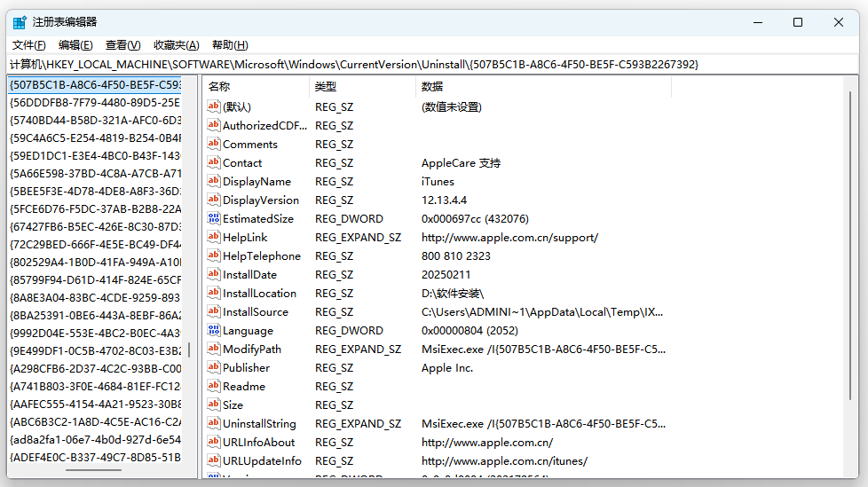The width and height of the screenshot is (868, 487).
Task: Click the UninstallString value icon
Action: [214, 423]
